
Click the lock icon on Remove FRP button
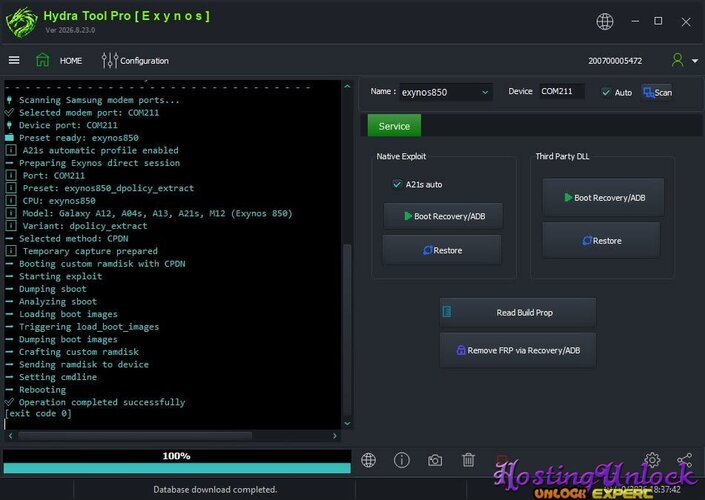pos(461,350)
